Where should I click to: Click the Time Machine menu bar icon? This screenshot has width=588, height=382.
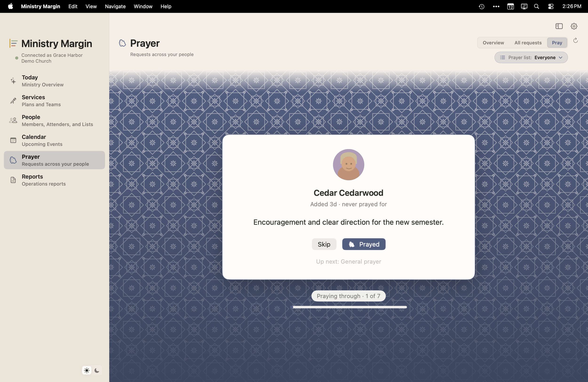click(481, 6)
